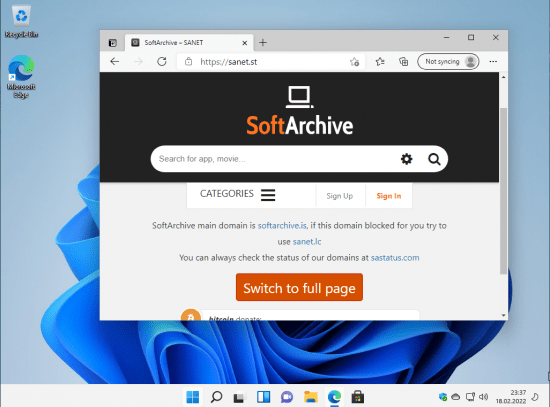Open the Windows Start menu
The height and width of the screenshot is (407, 550).
click(193, 397)
